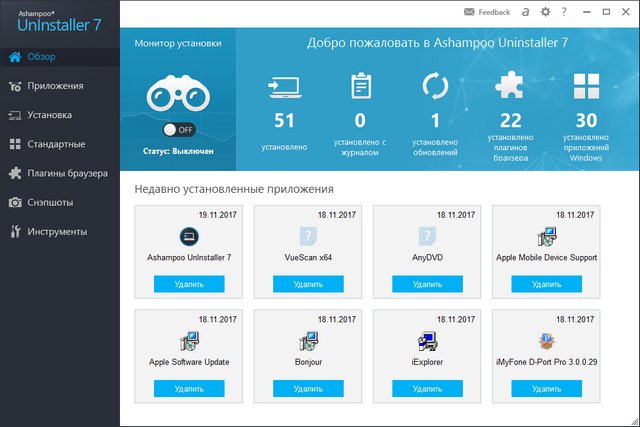Open help with the question mark icon
Screen dimensions: 640x427
(564, 12)
